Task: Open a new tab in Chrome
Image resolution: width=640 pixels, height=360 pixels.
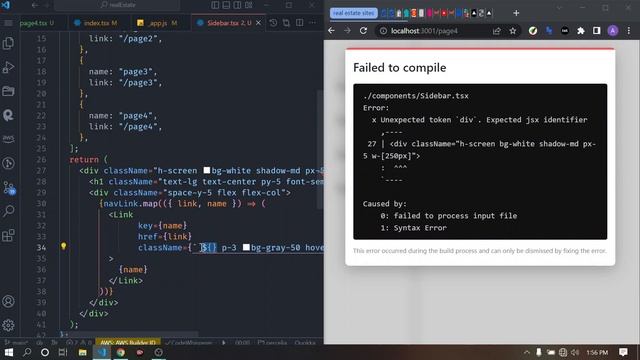Action: click(516, 13)
